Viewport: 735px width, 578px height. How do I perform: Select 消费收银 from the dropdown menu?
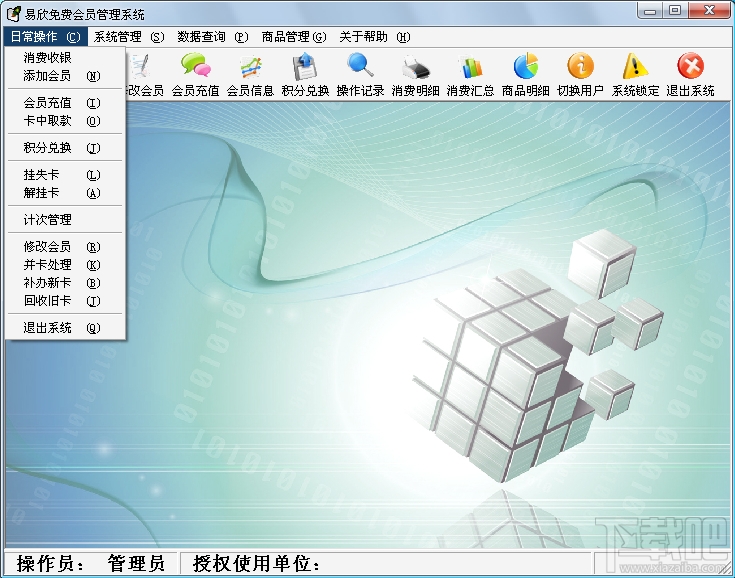coord(65,58)
